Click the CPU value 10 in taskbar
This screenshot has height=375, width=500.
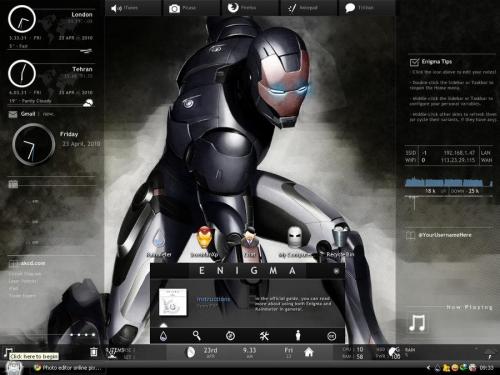(x=360, y=349)
